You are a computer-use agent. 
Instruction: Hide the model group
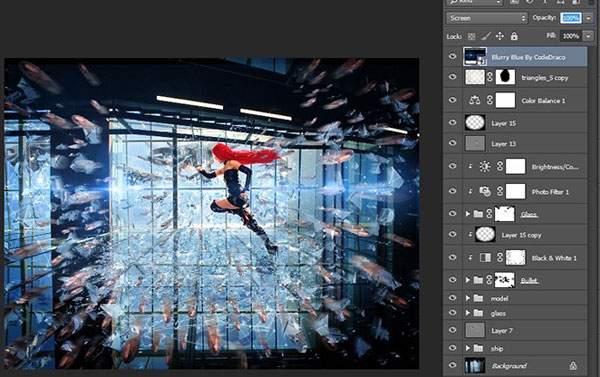pyautogui.click(x=453, y=298)
